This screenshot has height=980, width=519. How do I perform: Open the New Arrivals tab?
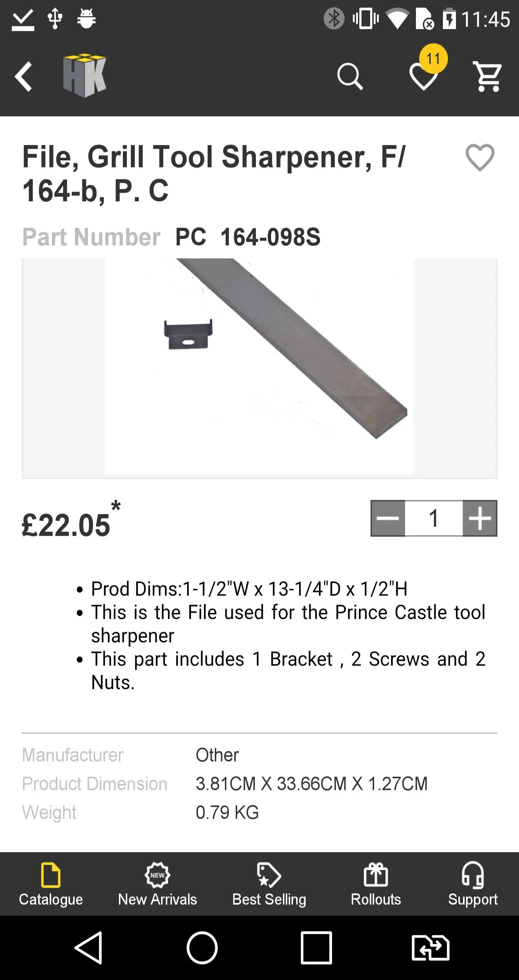pos(158,884)
